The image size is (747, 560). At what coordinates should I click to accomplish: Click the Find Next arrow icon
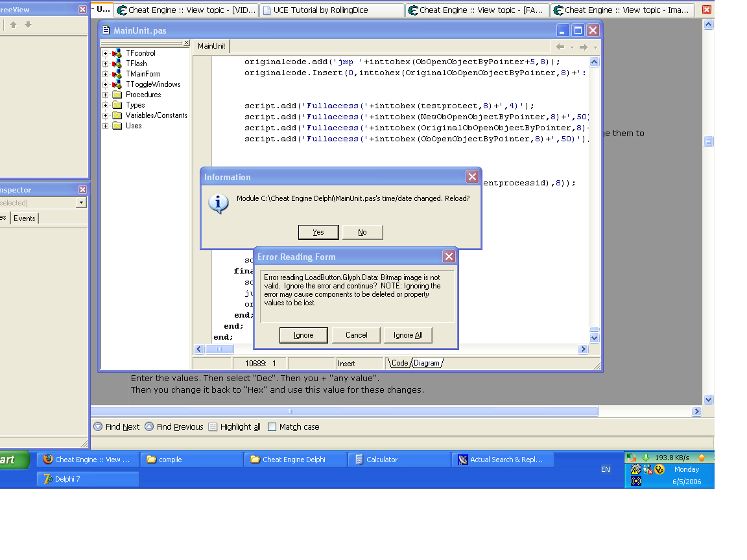coord(98,426)
